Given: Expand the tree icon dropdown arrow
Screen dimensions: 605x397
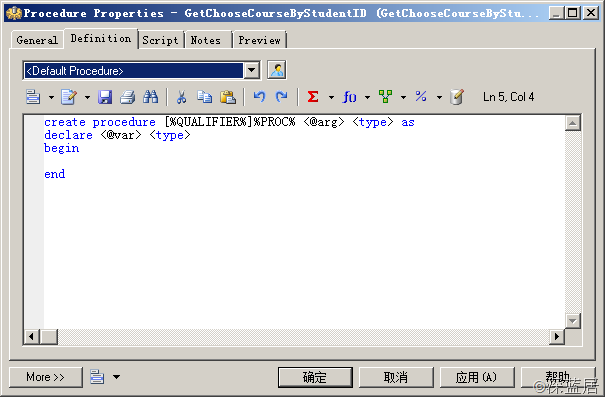Looking at the screenshot, I should (403, 97).
